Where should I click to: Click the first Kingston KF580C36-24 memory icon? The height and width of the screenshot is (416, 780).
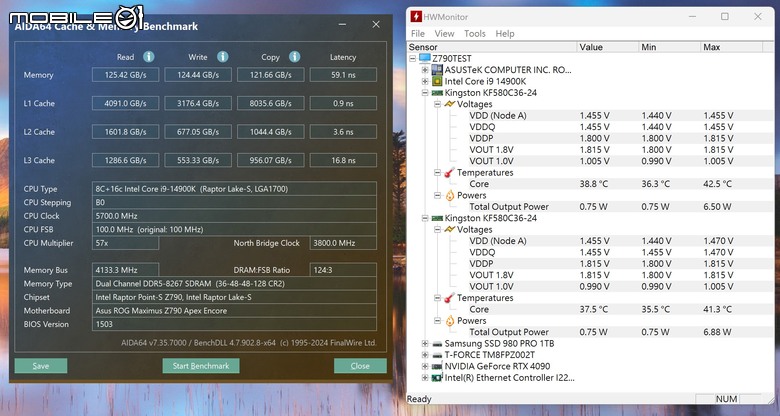point(437,93)
